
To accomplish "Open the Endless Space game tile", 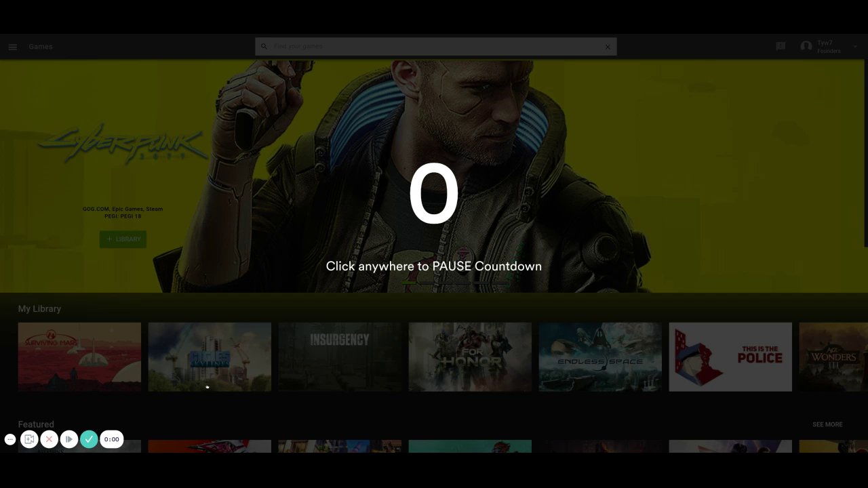I will tap(600, 357).
